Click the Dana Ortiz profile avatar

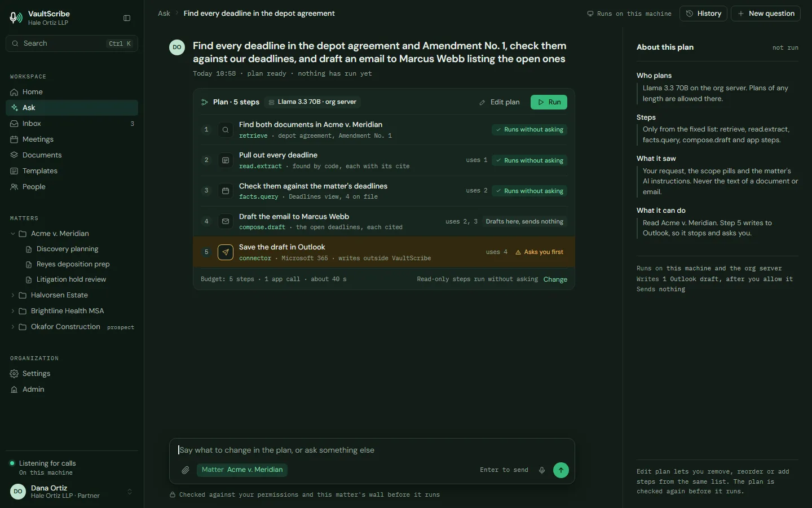[18, 492]
